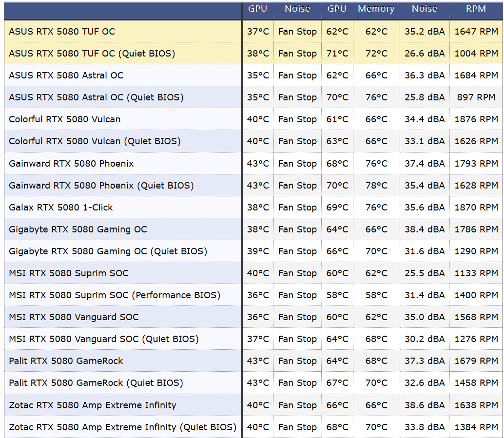Select Zotac Amp Extreme Infinity (Quiet BIOS) name
This screenshot has width=504, height=438.
pyautogui.click(x=122, y=427)
